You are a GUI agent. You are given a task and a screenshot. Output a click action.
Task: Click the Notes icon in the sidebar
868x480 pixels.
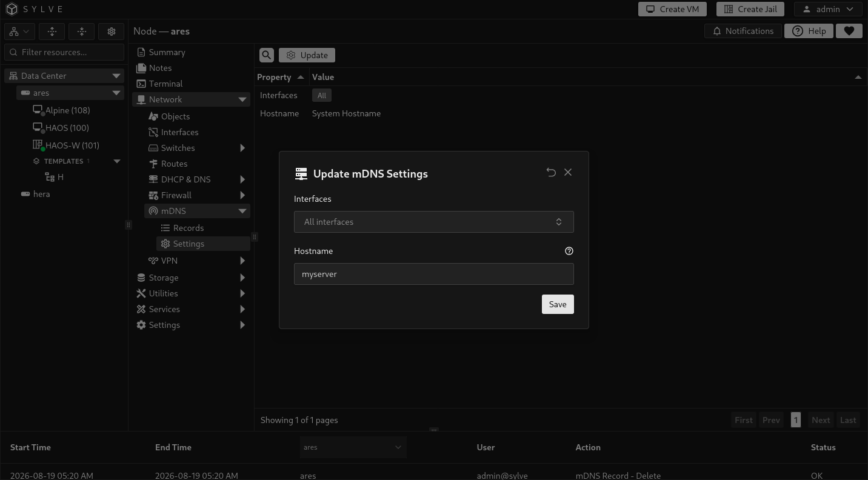pos(141,68)
